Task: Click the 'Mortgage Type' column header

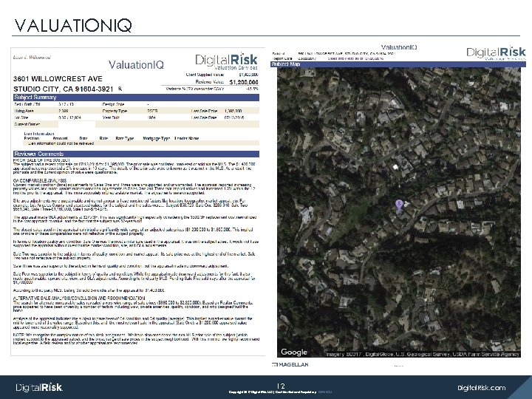Action: (157, 138)
